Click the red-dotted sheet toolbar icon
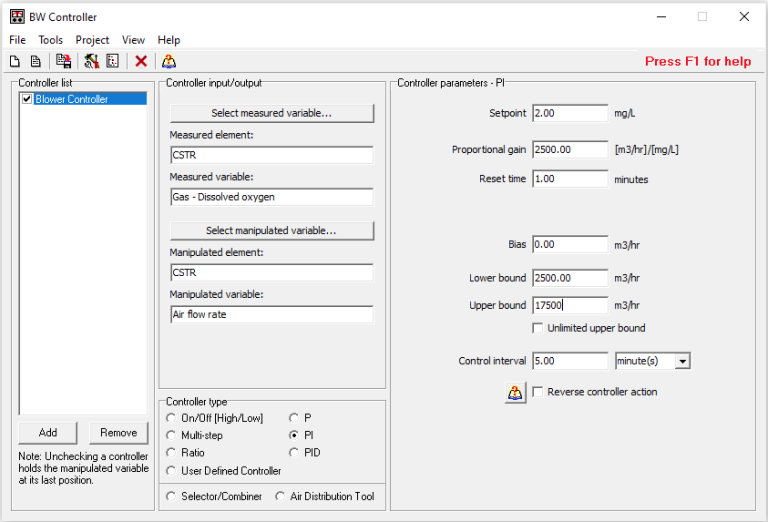 pos(113,61)
